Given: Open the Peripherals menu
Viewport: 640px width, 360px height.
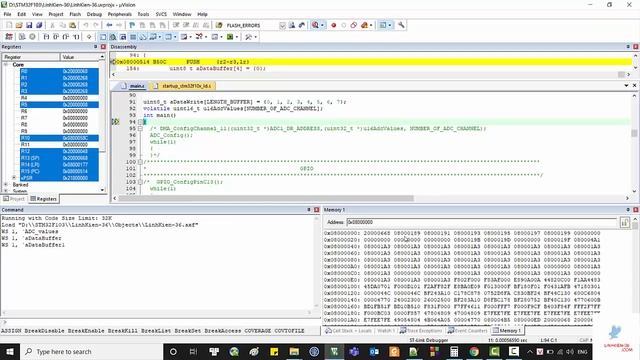Looking at the screenshot, I should click(119, 14).
